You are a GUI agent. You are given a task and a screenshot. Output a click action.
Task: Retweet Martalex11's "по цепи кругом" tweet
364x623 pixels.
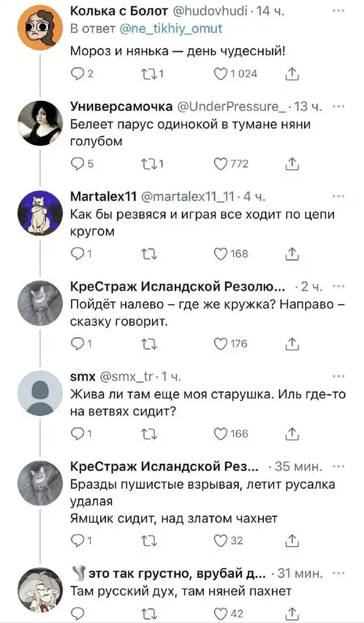147,253
